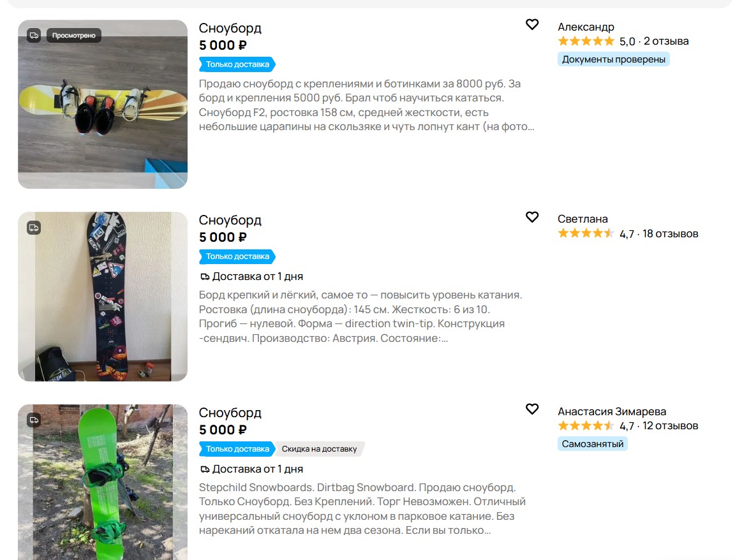735x560 pixels.
Task: Click delivery truck icon on green snowboard photo
Action: [34, 420]
